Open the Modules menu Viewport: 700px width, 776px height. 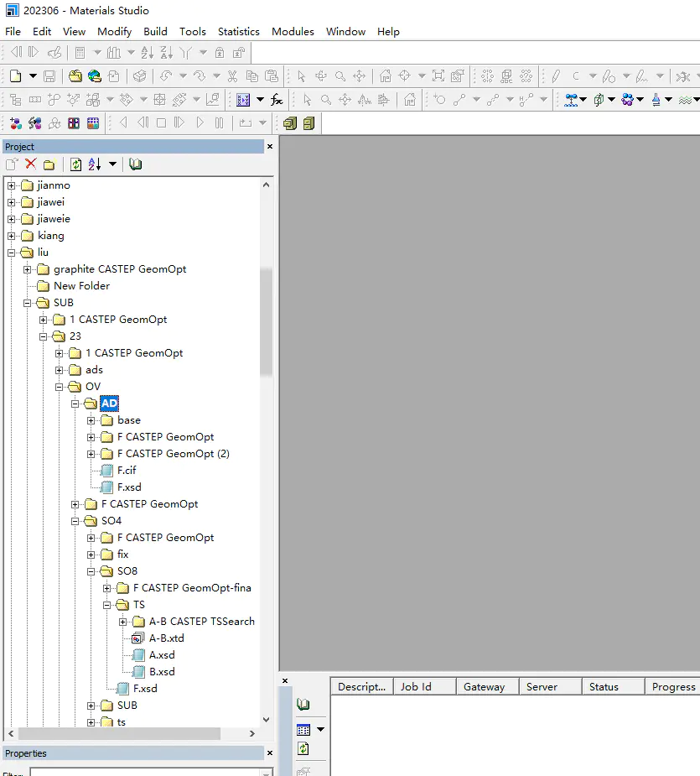tap(293, 31)
